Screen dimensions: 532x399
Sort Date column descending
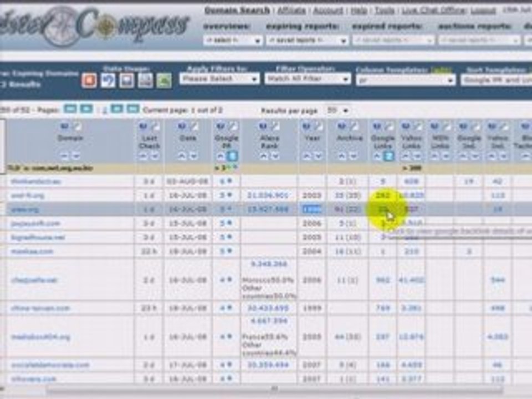pyautogui.click(x=194, y=156)
